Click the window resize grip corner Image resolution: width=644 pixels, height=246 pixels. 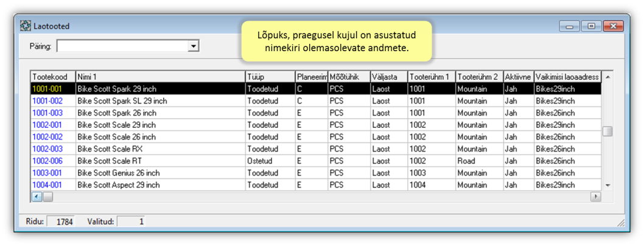pos(621,223)
